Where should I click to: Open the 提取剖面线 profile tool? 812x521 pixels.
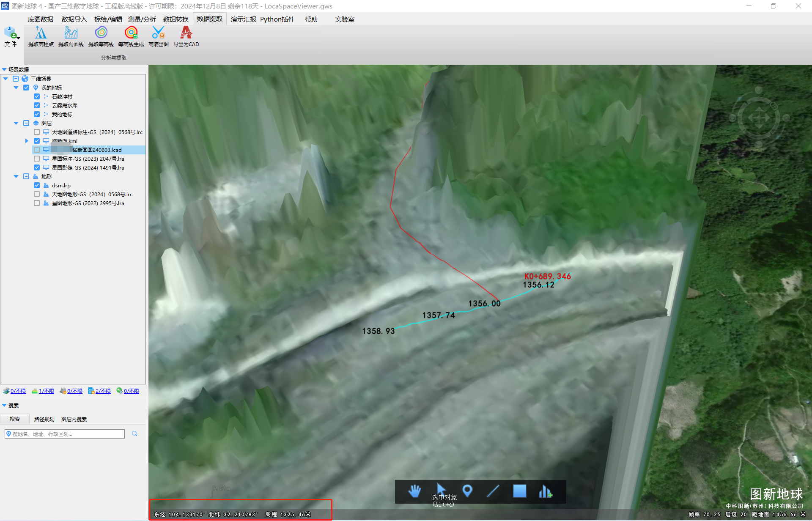[x=71, y=33]
